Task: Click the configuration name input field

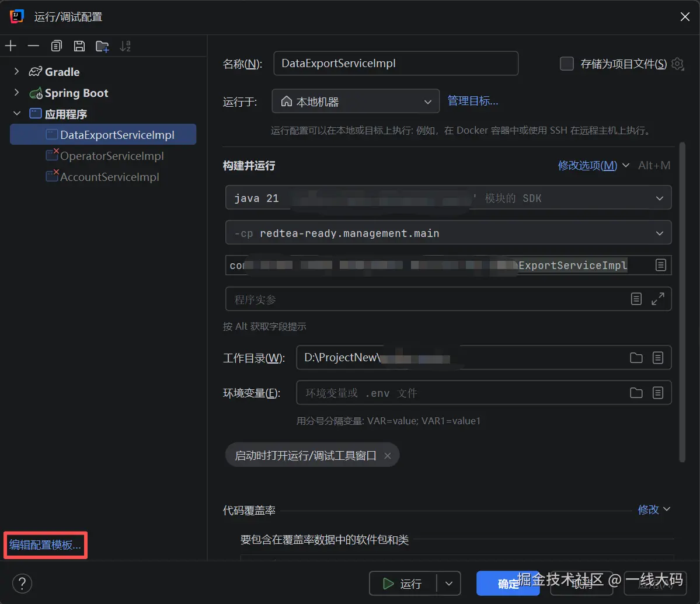Action: tap(395, 64)
